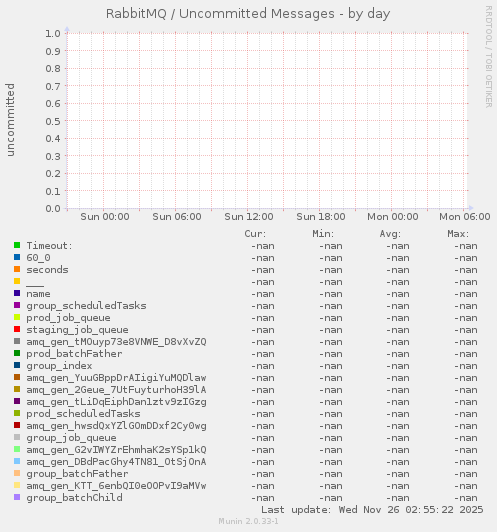Click the Sun 12:00 x-axis label
Screen dimensions: 497x532
(249, 217)
